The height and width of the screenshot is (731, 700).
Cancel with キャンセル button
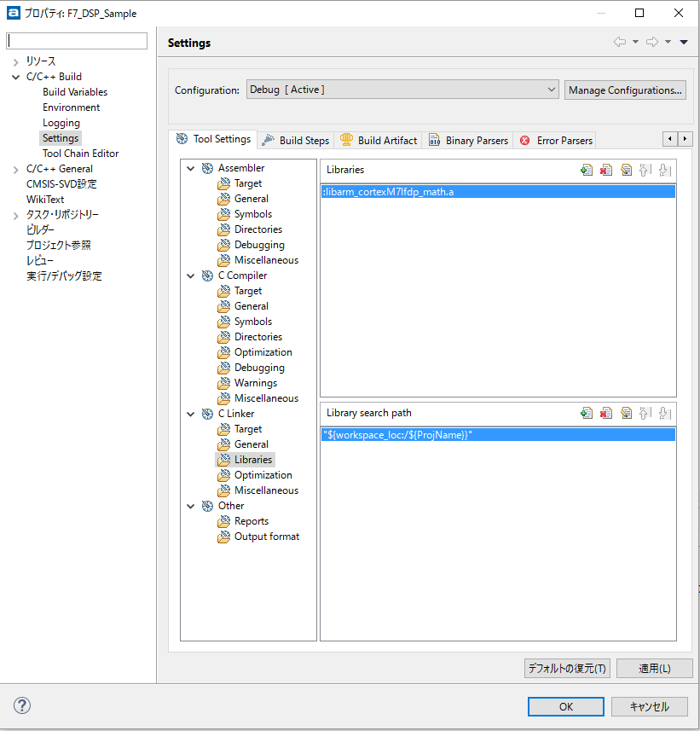[649, 707]
